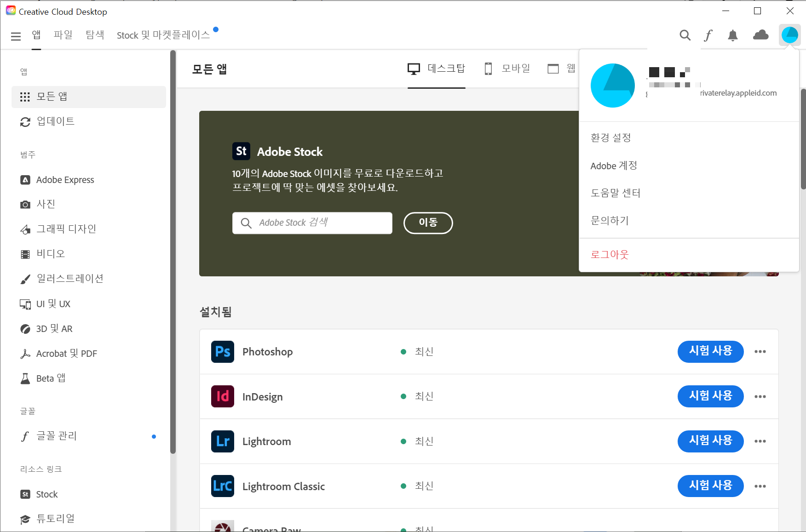Click the main content vertical scrollbar
Image resolution: width=806 pixels, height=532 pixels.
803,139
